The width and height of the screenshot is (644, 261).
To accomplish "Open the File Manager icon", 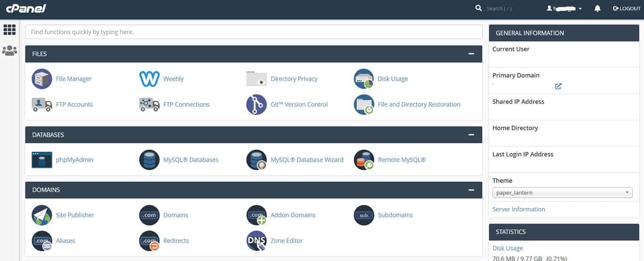I will tap(42, 79).
